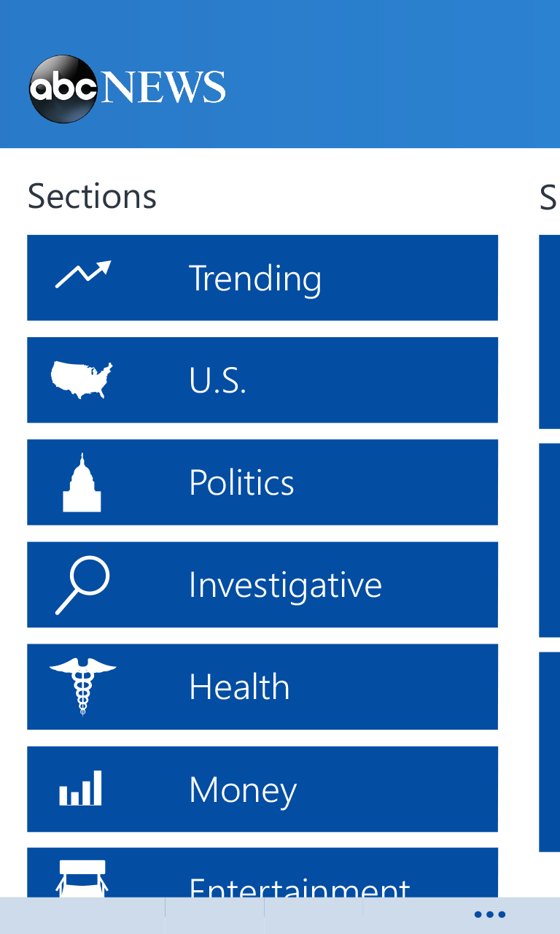Tap the partially visible heading at right edge

point(549,196)
